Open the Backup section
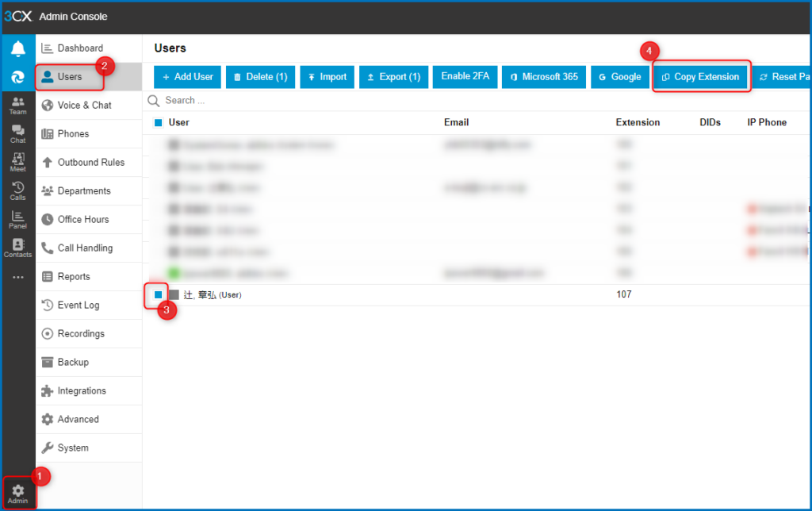The width and height of the screenshot is (812, 511). coord(89,362)
